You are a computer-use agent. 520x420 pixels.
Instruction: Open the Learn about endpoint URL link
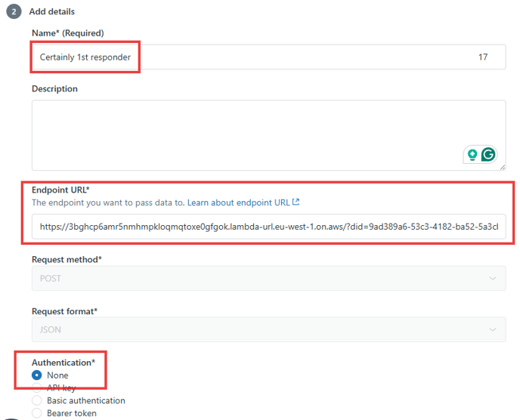(238, 202)
